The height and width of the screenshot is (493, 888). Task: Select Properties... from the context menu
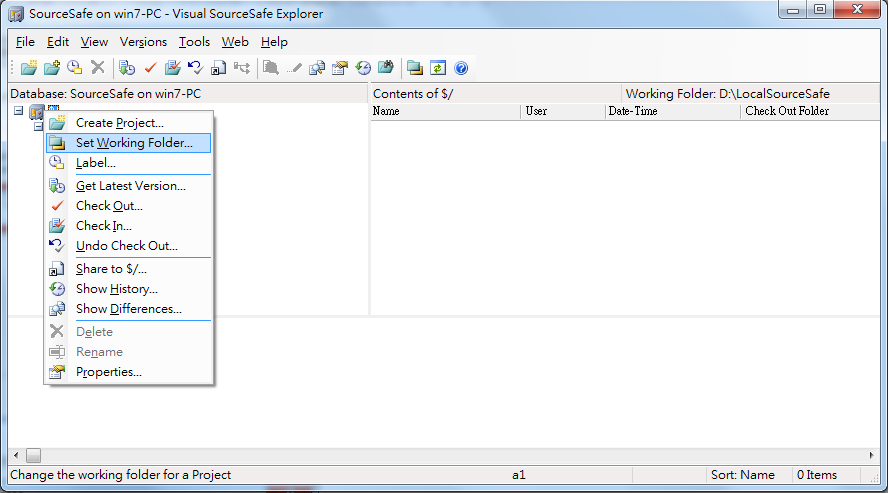coord(108,372)
